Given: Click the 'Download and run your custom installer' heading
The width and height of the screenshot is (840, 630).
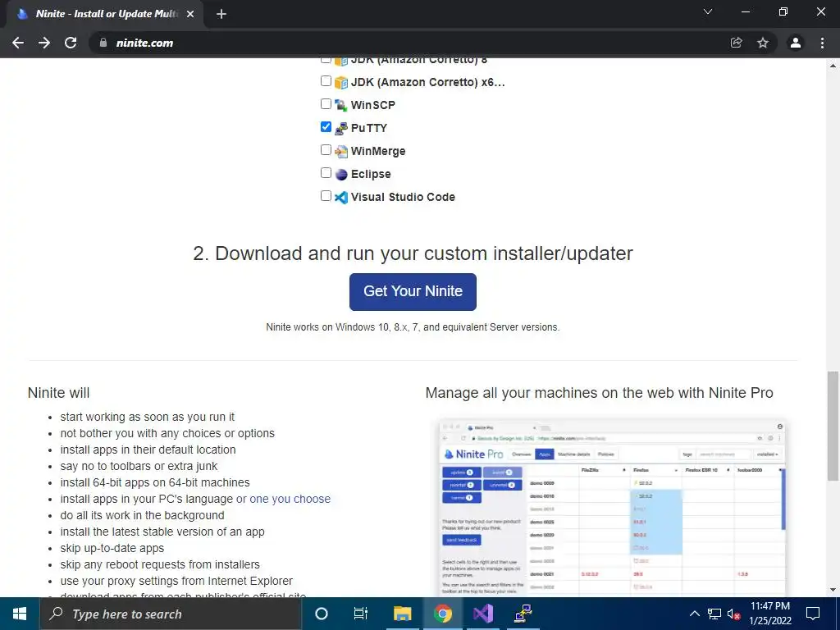Looking at the screenshot, I should pos(413,253).
